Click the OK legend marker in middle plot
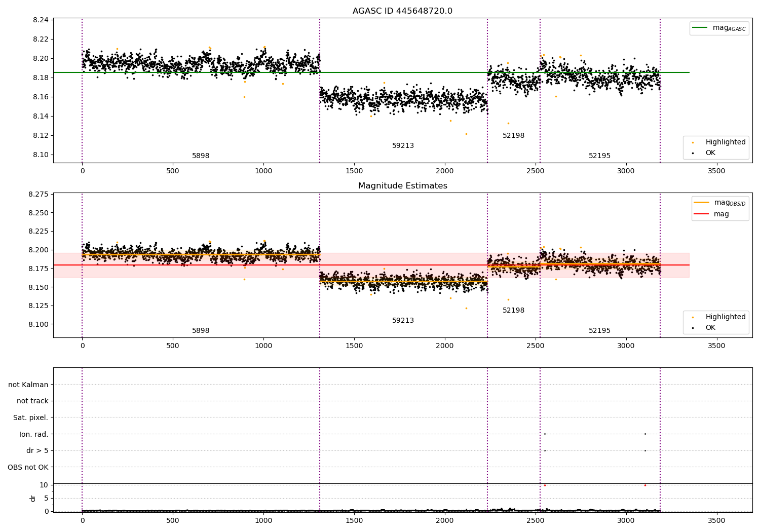Viewport: 760px width, 532px height. tap(693, 328)
